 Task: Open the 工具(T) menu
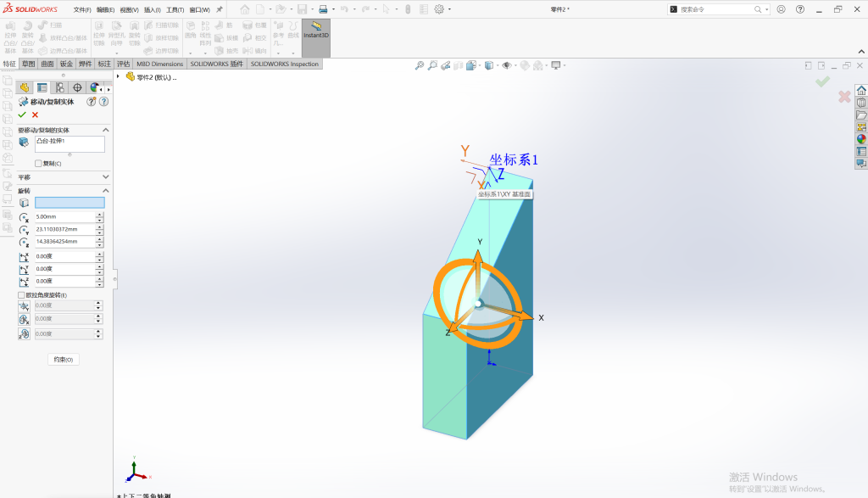pos(175,10)
